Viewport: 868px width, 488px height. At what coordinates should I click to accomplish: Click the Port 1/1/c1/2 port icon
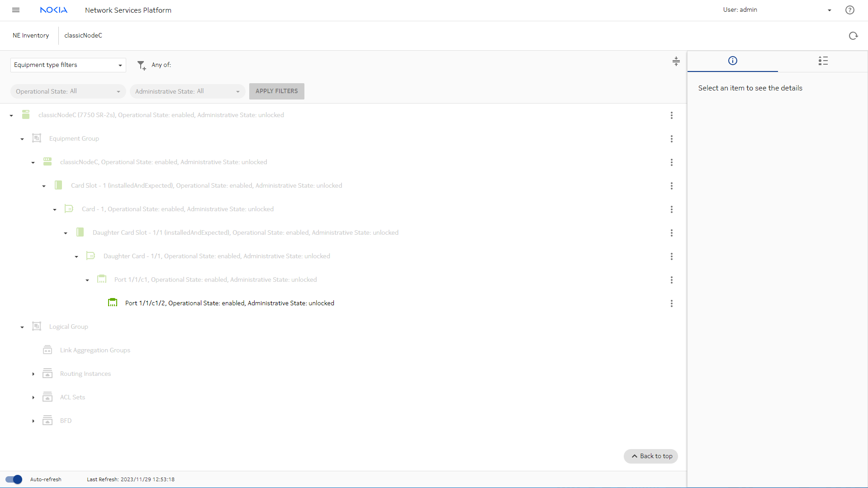[113, 303]
